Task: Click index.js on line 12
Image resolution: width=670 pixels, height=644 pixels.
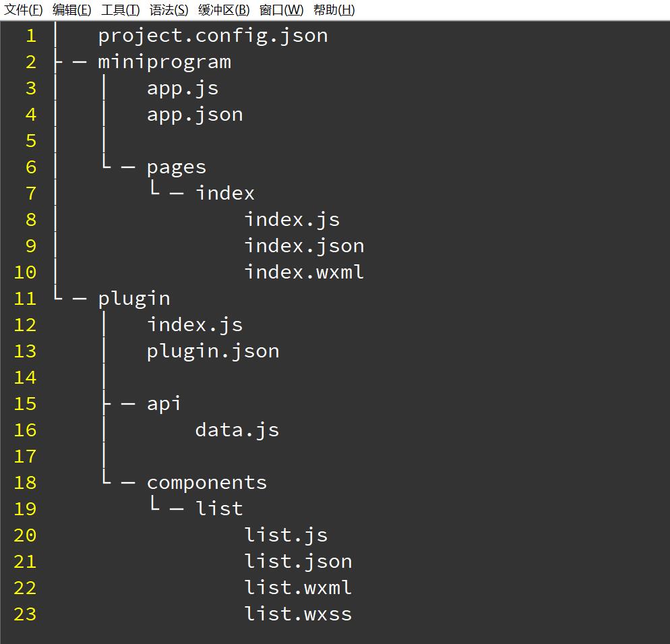Action: coord(195,326)
